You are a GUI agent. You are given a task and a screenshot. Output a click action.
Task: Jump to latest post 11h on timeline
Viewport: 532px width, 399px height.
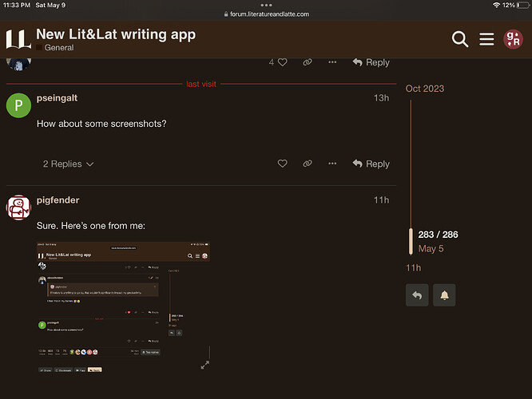413,268
